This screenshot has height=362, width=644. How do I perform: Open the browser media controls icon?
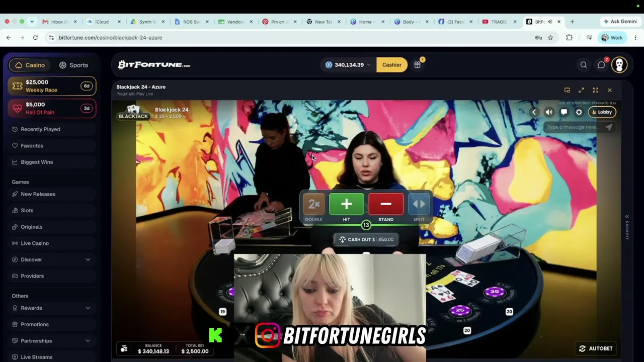click(x=589, y=38)
